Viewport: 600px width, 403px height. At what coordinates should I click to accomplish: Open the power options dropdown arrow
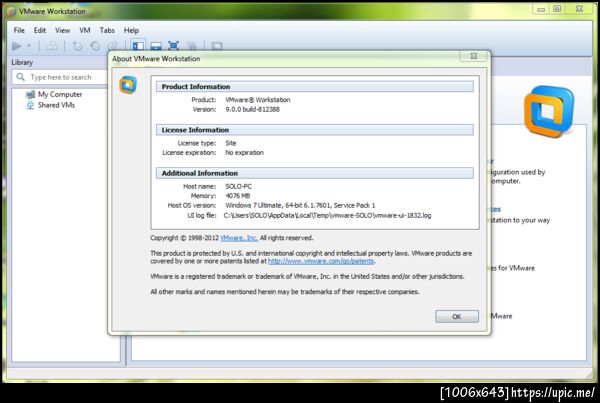tap(29, 46)
